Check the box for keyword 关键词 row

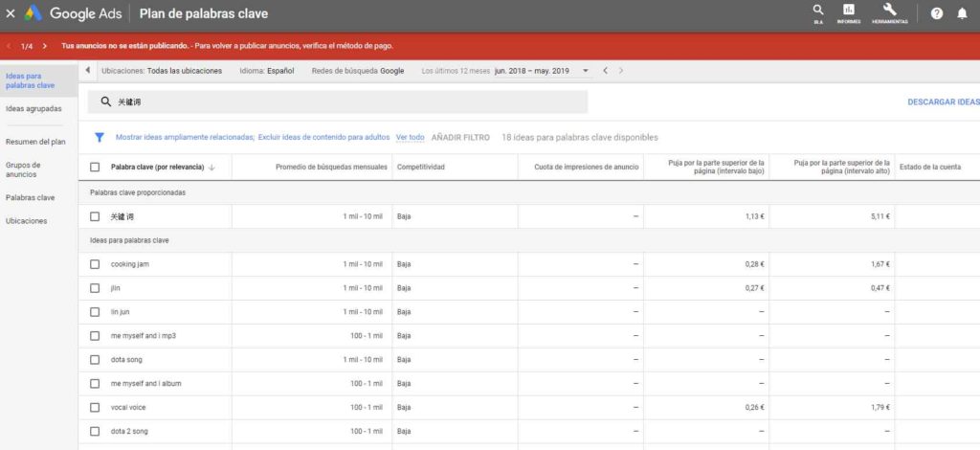coord(95,216)
